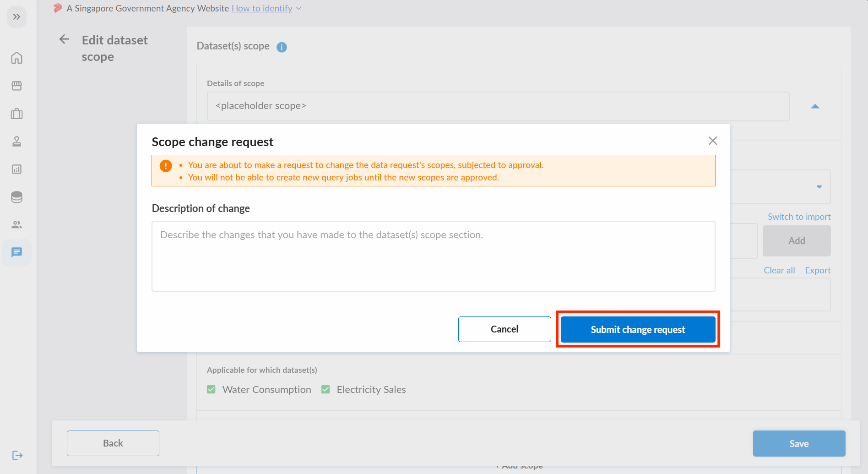Click the logout icon in sidebar

tap(17, 455)
